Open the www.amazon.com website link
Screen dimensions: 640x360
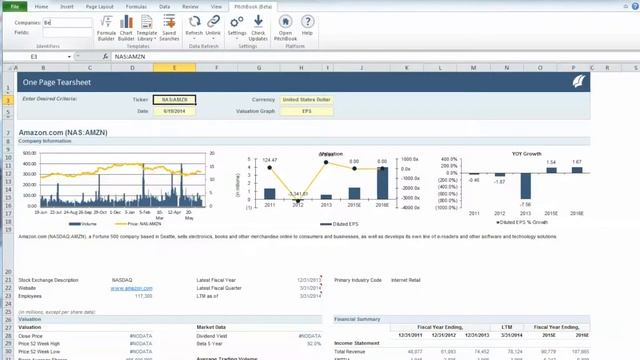131,288
